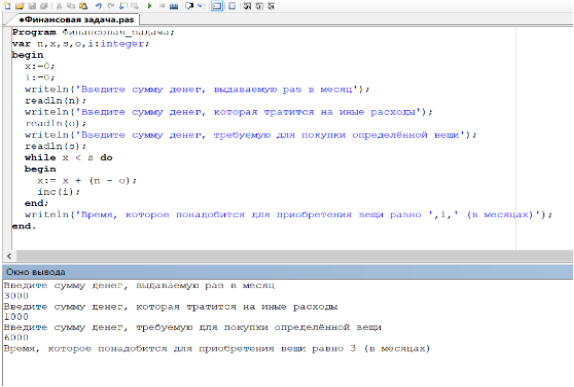Click writeln line containing 'на иные расходы'
Image resolution: width=574 pixels, height=387 pixels.
pyautogui.click(x=228, y=112)
